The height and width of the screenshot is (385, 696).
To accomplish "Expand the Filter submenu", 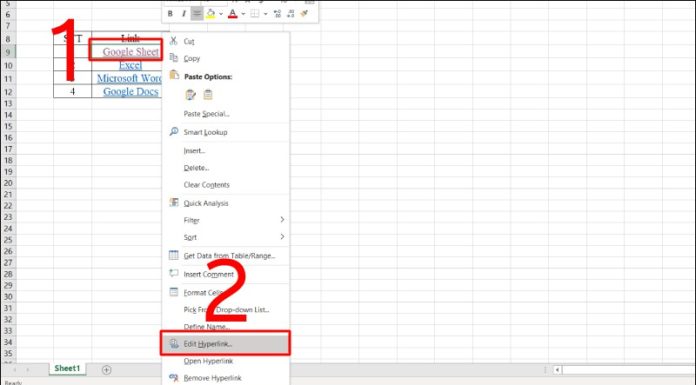I will (226, 220).
